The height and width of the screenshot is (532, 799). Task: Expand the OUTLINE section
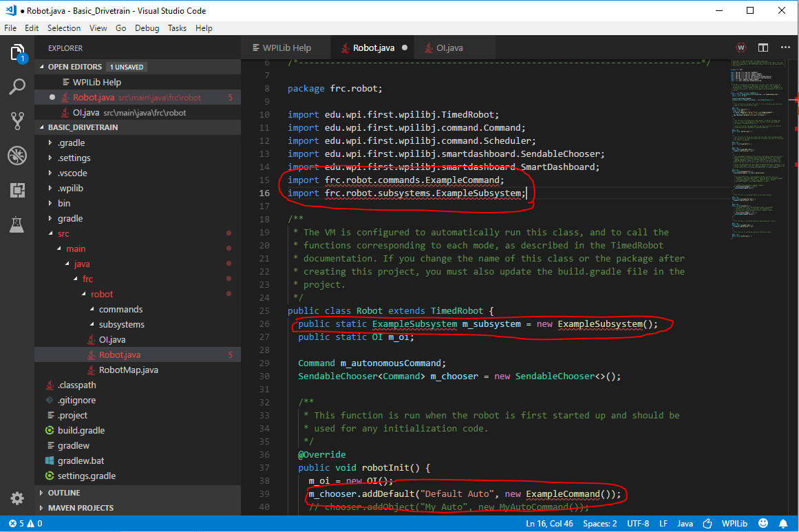(64, 493)
